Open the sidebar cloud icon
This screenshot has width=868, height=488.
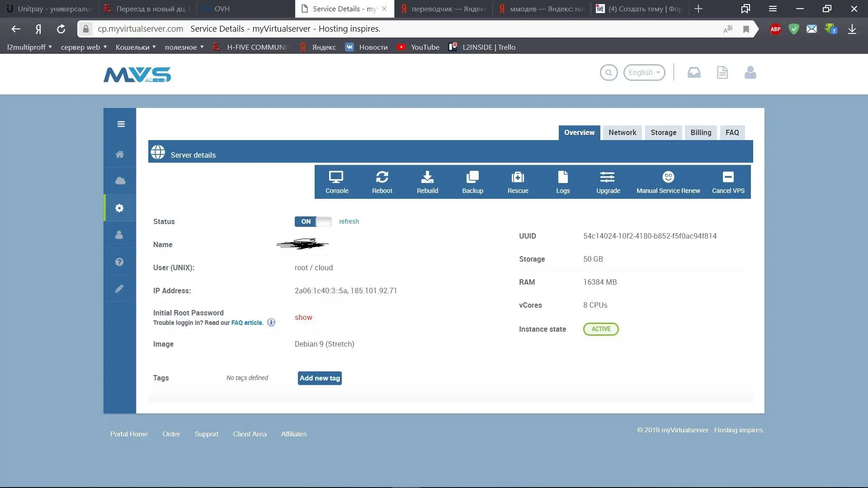coord(120,181)
